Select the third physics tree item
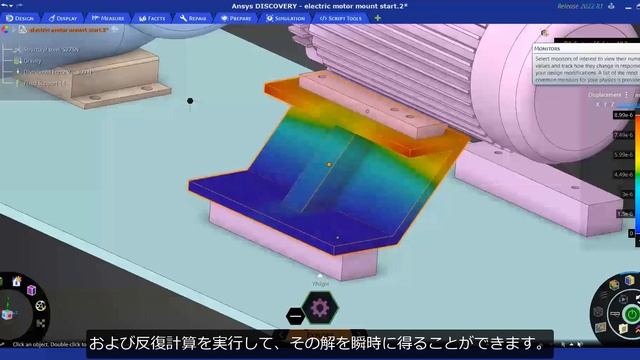 point(57,72)
